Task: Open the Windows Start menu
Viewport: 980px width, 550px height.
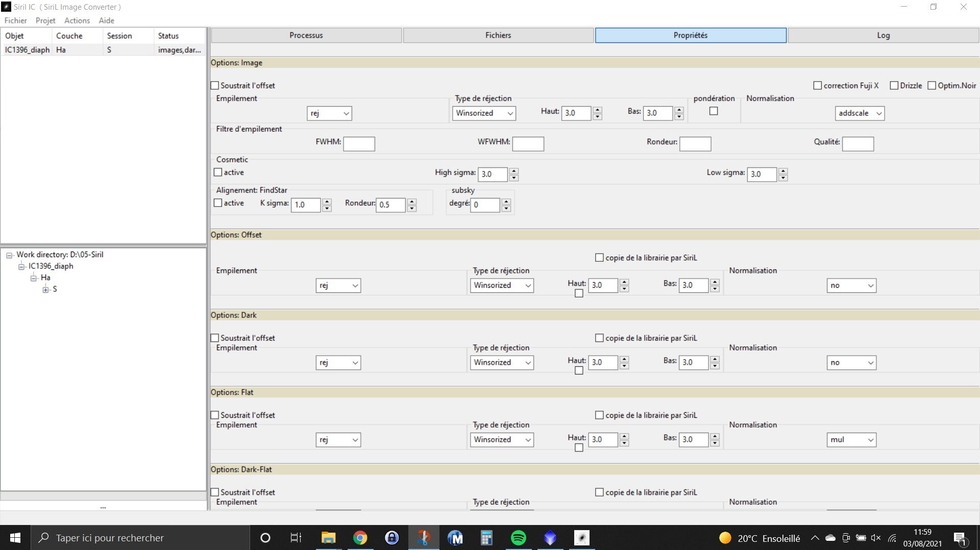Action: tap(15, 538)
